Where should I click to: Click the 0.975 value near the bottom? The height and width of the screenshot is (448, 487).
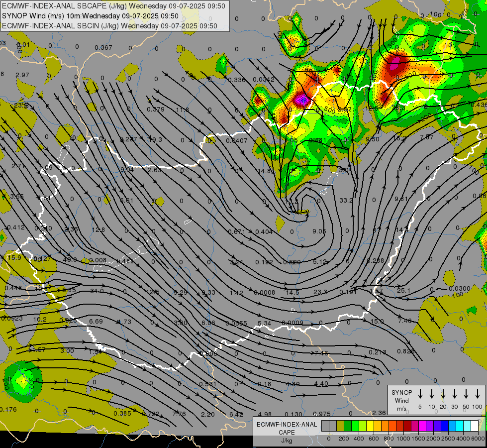(x=322, y=414)
